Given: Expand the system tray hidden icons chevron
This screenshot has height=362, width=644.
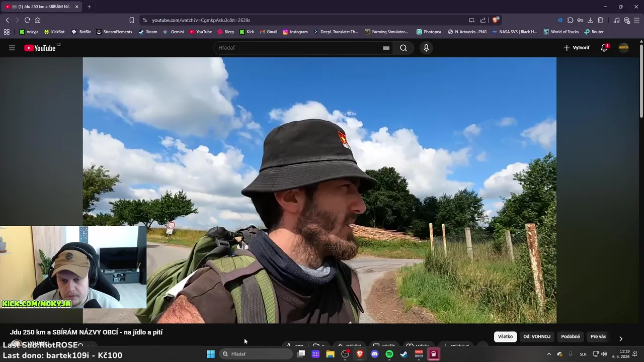Looking at the screenshot, I should [x=549, y=354].
